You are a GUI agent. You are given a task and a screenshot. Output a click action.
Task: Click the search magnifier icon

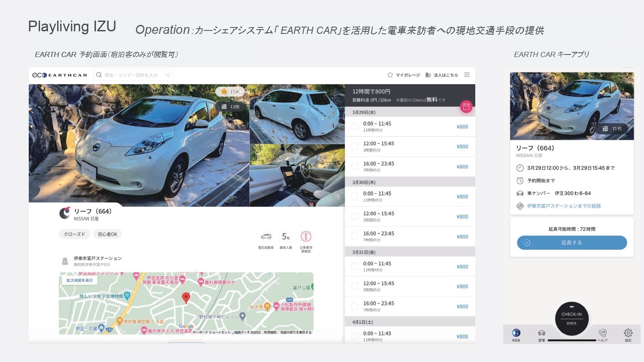pos(99,75)
